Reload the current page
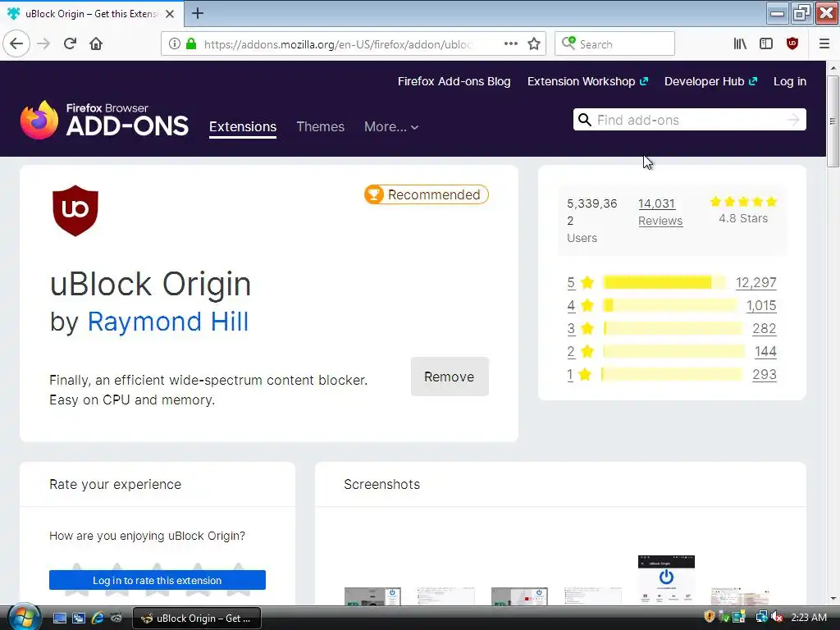This screenshot has width=840, height=630. (x=70, y=43)
